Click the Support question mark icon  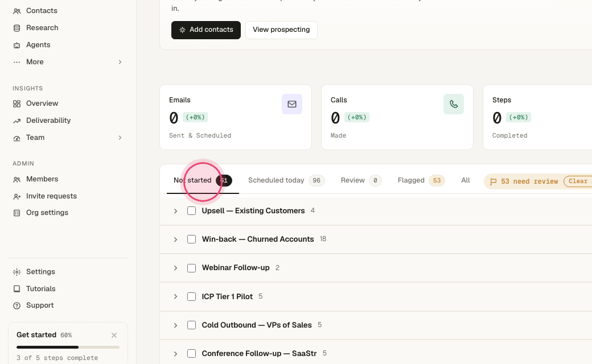(x=17, y=305)
